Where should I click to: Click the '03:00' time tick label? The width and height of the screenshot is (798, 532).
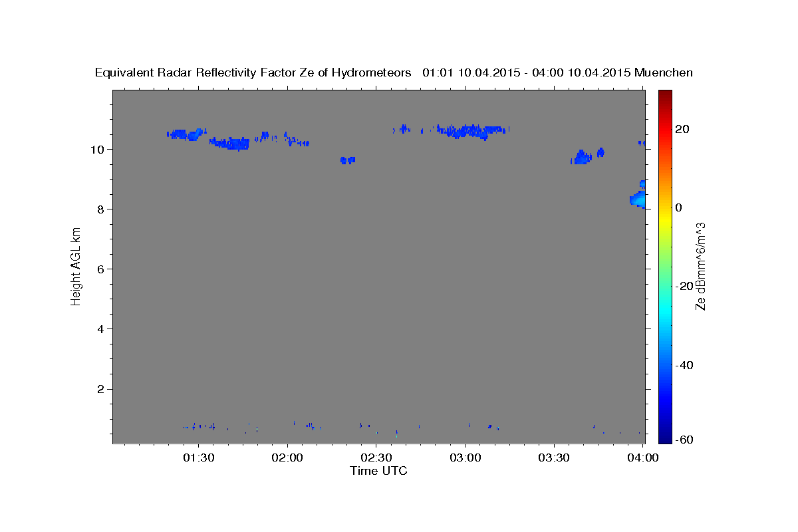coord(465,458)
